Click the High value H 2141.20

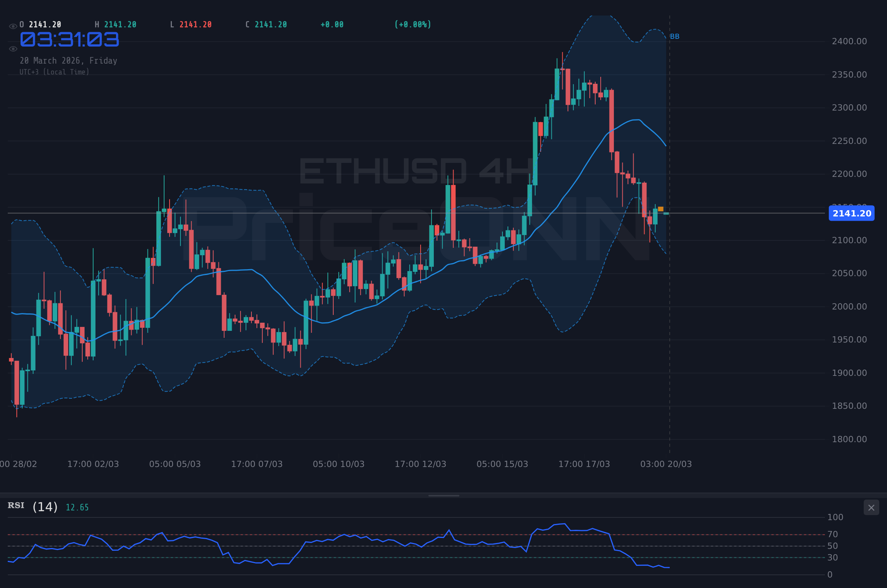(114, 24)
